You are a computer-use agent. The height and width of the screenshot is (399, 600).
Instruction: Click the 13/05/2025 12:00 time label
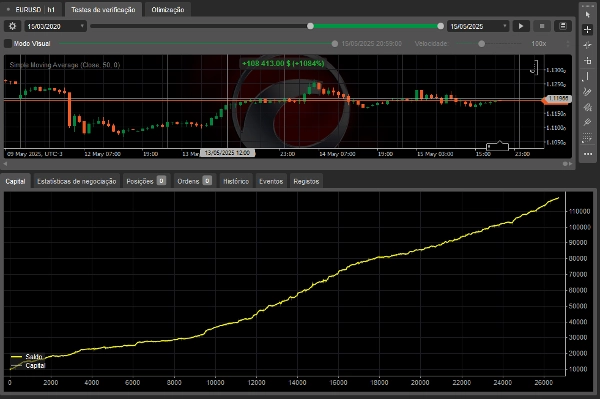[x=227, y=153]
